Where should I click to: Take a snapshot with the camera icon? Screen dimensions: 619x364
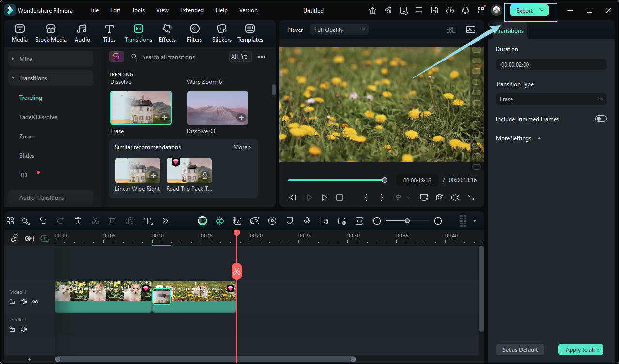tap(439, 197)
